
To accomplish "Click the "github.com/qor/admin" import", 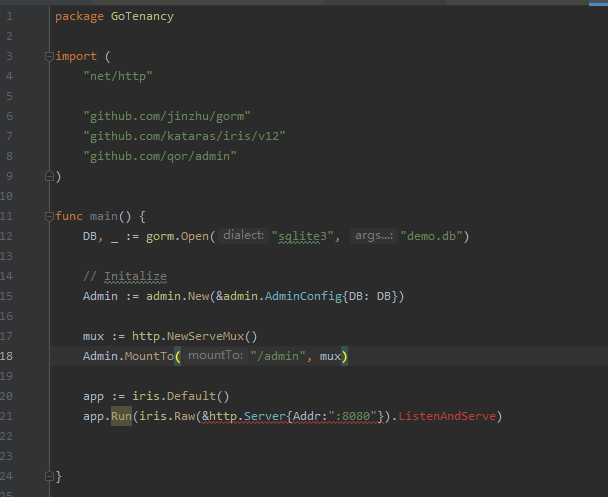I will click(x=160, y=156).
